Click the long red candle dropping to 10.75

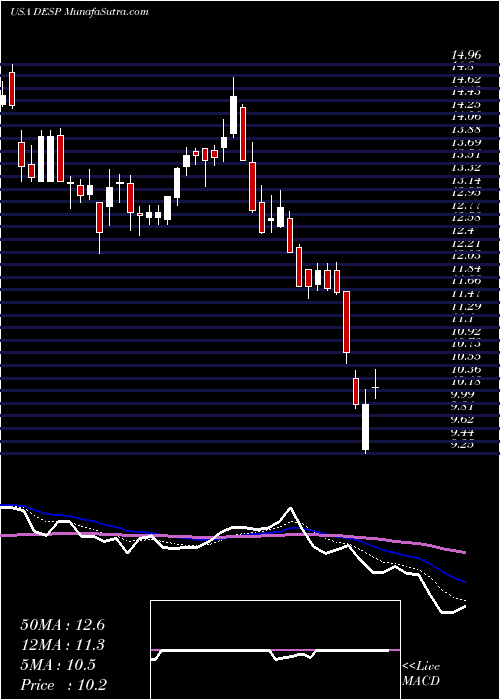346,321
